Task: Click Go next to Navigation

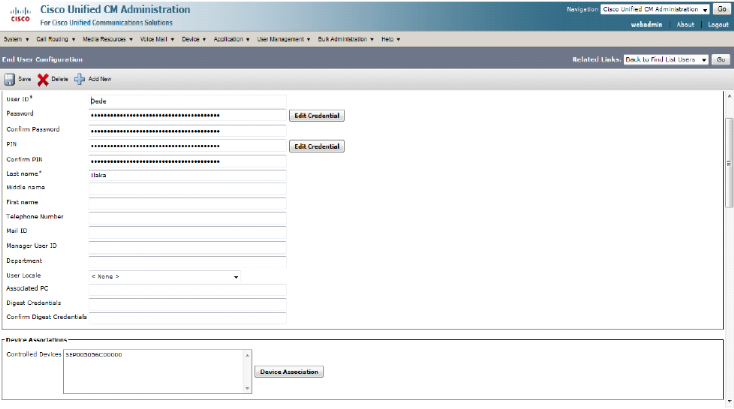Action: coord(721,9)
